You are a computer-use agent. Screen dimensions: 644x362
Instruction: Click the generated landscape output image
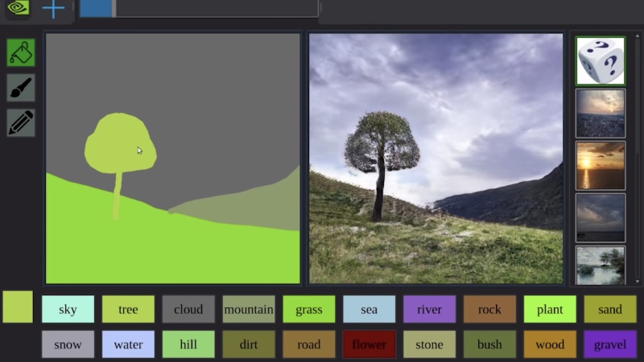pos(436,158)
